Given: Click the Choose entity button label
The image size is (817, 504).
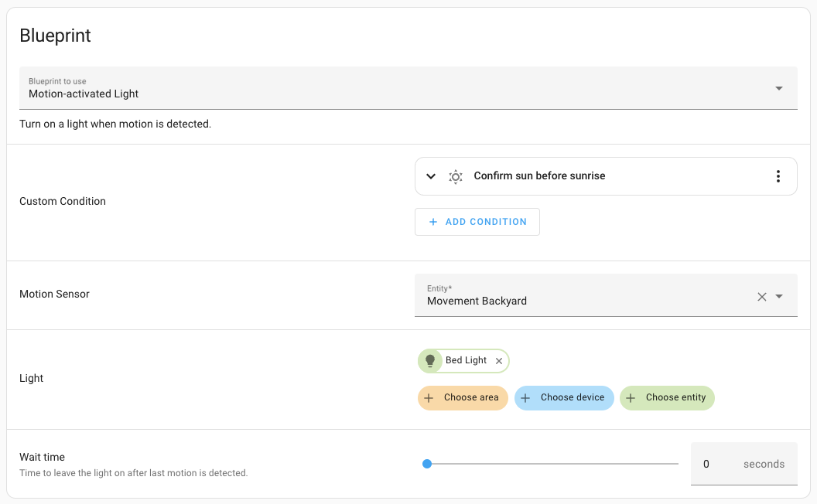Looking at the screenshot, I should pyautogui.click(x=675, y=397).
